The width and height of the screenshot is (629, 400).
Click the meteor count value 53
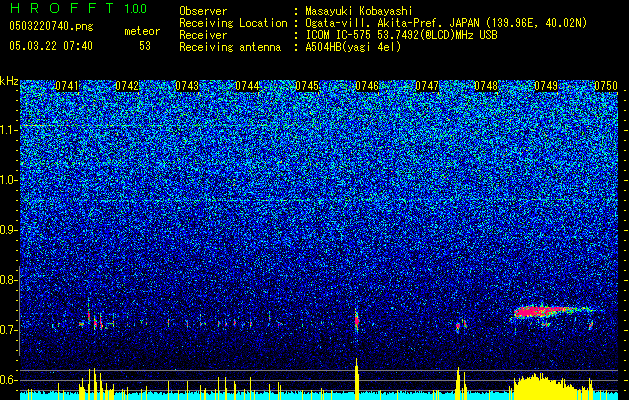click(145, 46)
